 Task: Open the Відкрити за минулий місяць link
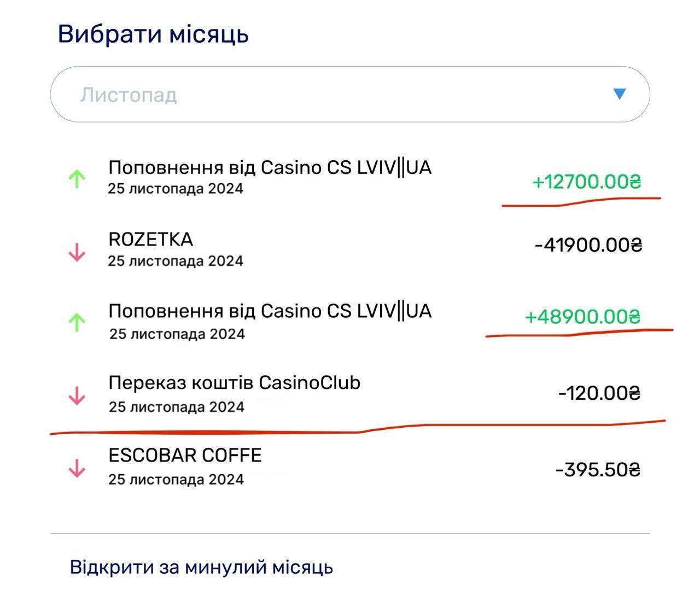pyautogui.click(x=201, y=567)
